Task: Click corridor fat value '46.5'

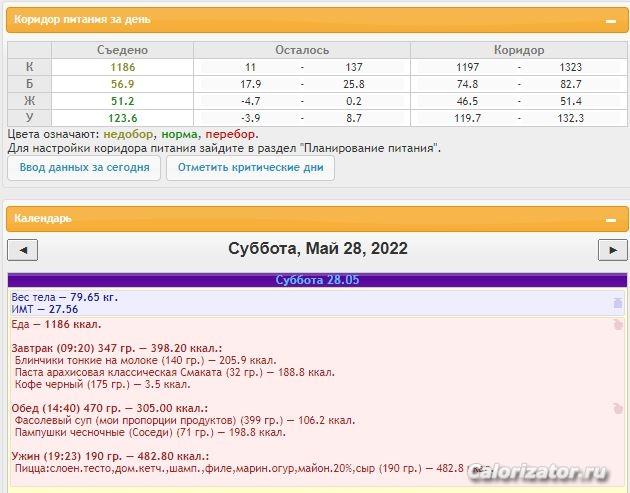Action: click(468, 101)
